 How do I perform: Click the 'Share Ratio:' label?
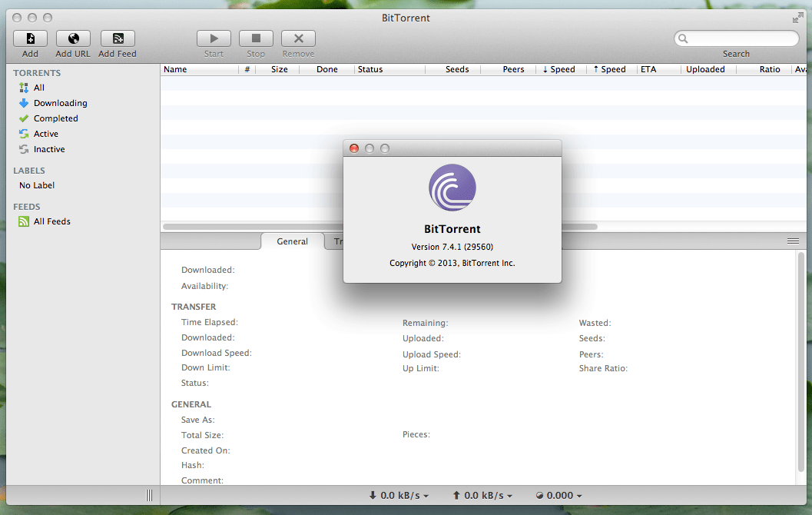tap(603, 368)
